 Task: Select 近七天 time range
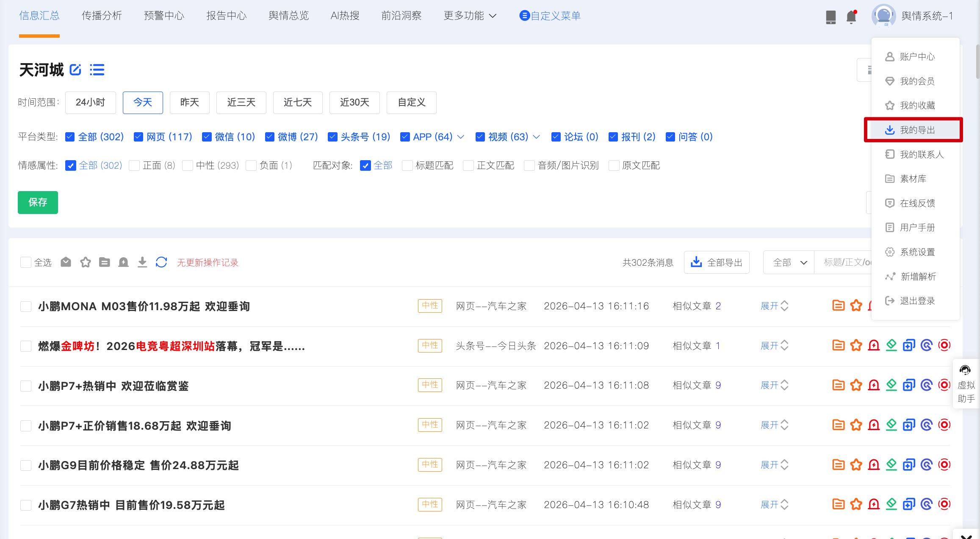[x=298, y=103]
